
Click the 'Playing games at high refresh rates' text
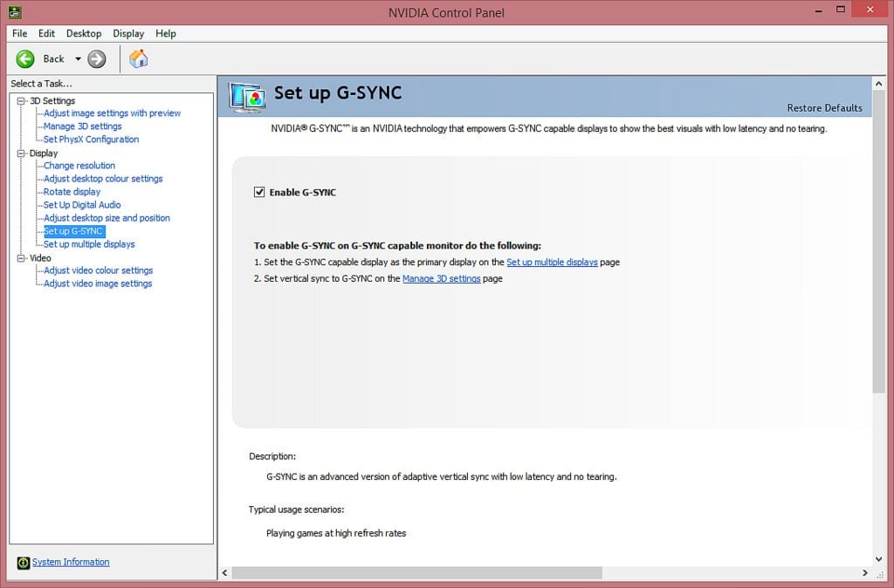(x=336, y=533)
